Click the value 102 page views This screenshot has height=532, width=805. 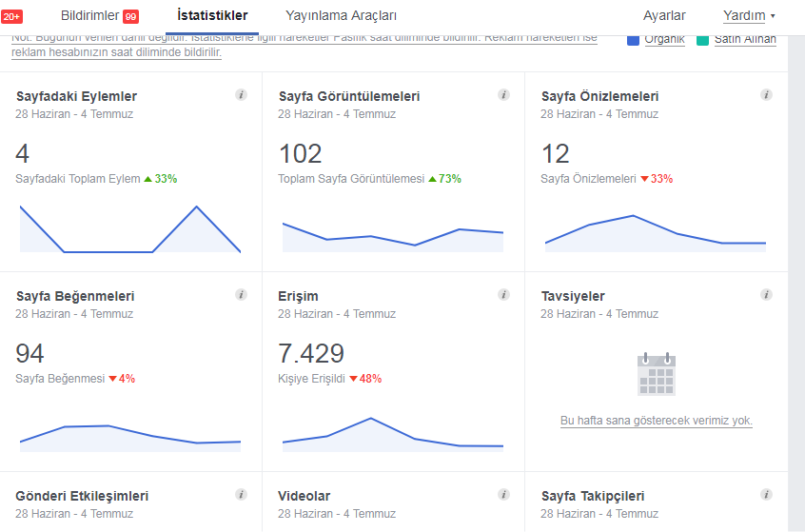(301, 154)
